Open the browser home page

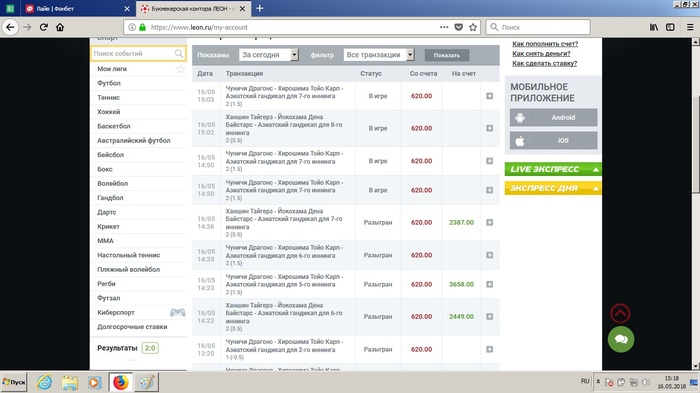tap(60, 27)
